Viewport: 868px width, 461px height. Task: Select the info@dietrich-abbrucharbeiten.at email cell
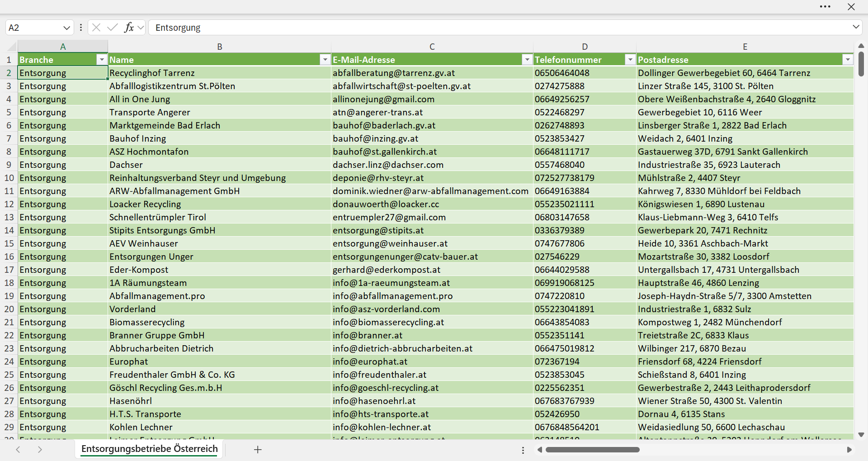coord(432,348)
